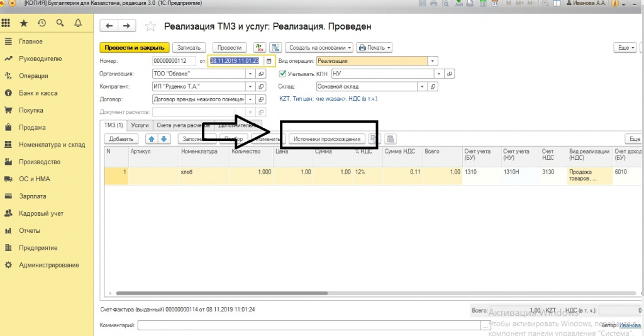Click the Записать button

point(189,48)
